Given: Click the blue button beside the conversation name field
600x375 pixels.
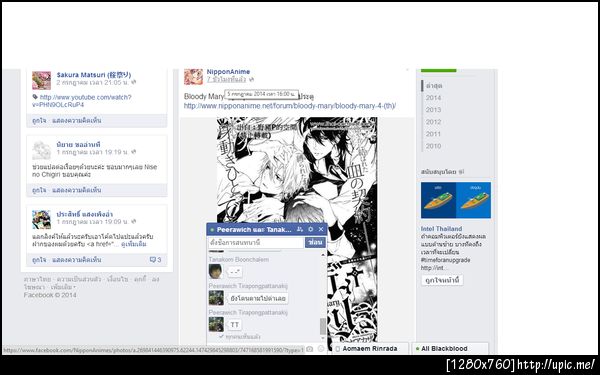Looking at the screenshot, I should click(315, 242).
